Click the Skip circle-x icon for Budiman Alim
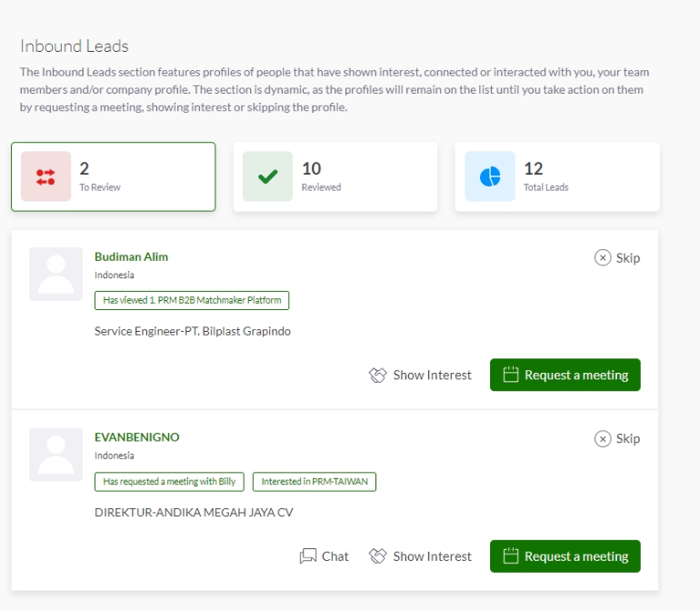The height and width of the screenshot is (611, 700). [x=603, y=257]
